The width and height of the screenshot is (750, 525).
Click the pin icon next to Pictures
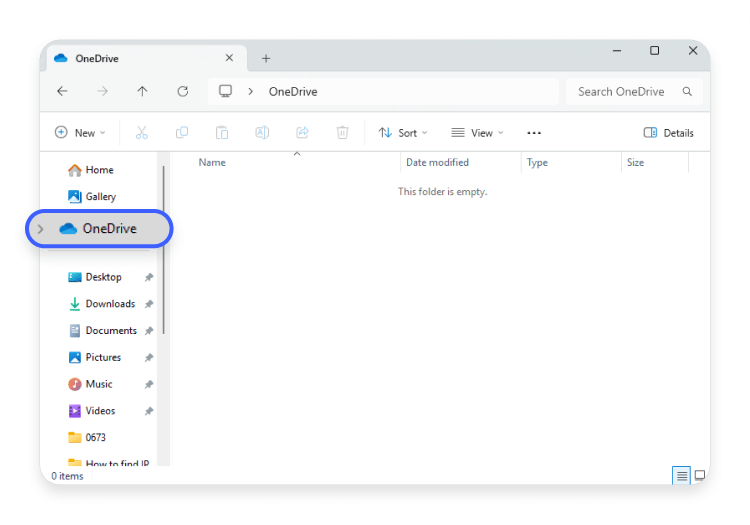[x=149, y=357]
